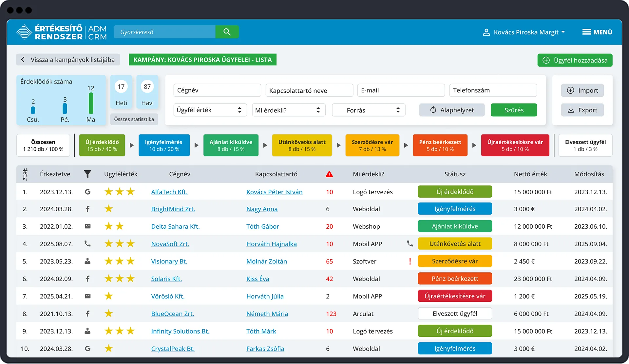Click the person source icon in Visionary Bt. row
The width and height of the screenshot is (629, 364).
click(x=87, y=261)
